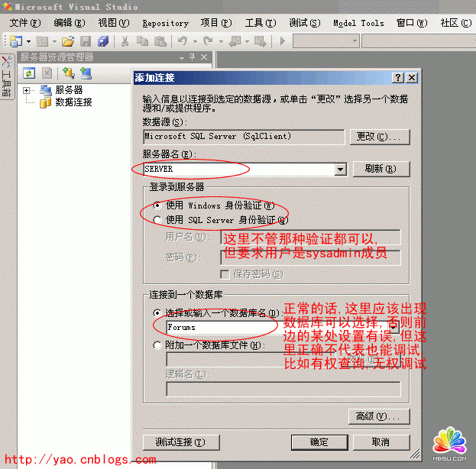Click the Cut scissors toolbar icon
Image resolution: width=476 pixels, height=469 pixels.
tap(125, 41)
